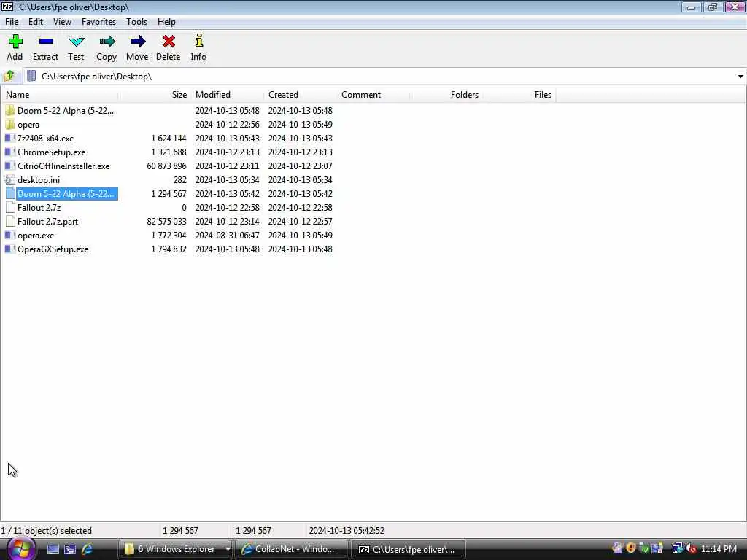Click size value 60 873 896
Image resolution: width=747 pixels, height=560 pixels.
(x=167, y=166)
